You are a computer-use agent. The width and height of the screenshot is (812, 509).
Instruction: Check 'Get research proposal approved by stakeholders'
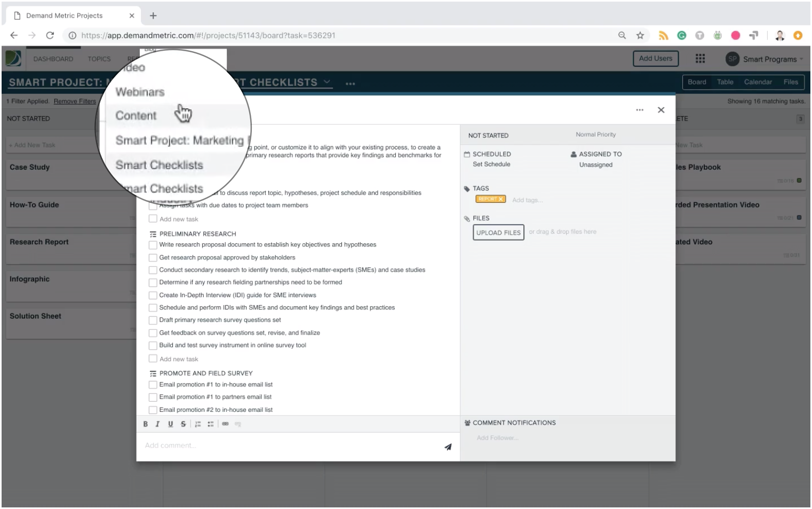point(153,258)
